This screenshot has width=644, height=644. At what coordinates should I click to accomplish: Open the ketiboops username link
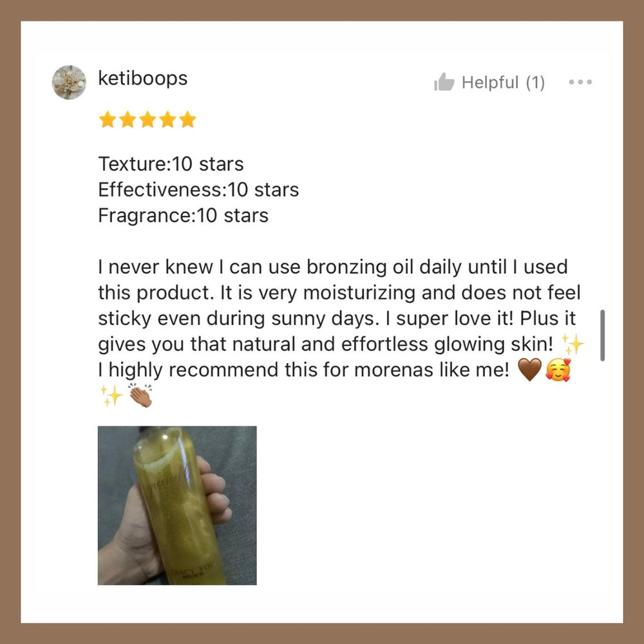[x=142, y=78]
